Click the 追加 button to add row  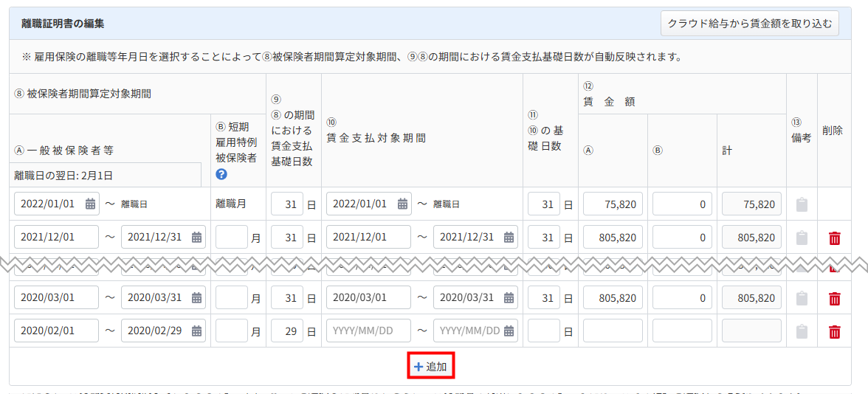coord(430,367)
